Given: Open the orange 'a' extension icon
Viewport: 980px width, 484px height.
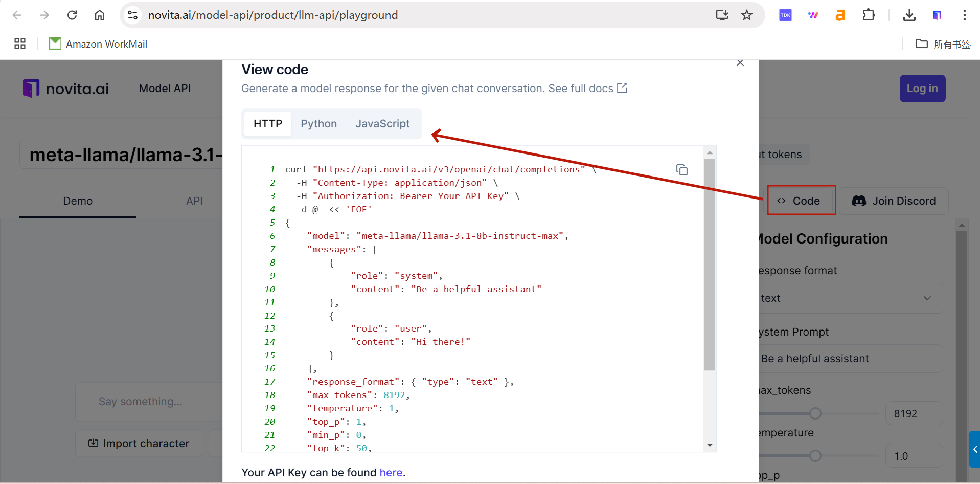Looking at the screenshot, I should (x=840, y=15).
